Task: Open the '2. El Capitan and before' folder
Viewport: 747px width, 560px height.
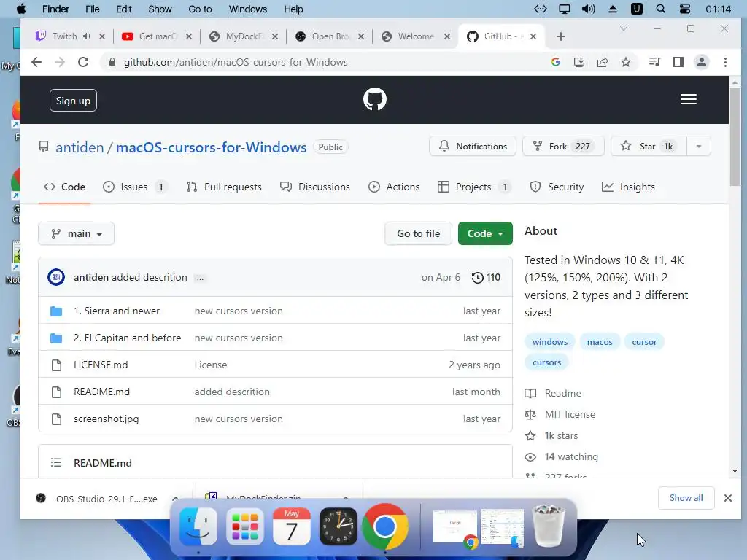Action: pyautogui.click(x=127, y=338)
